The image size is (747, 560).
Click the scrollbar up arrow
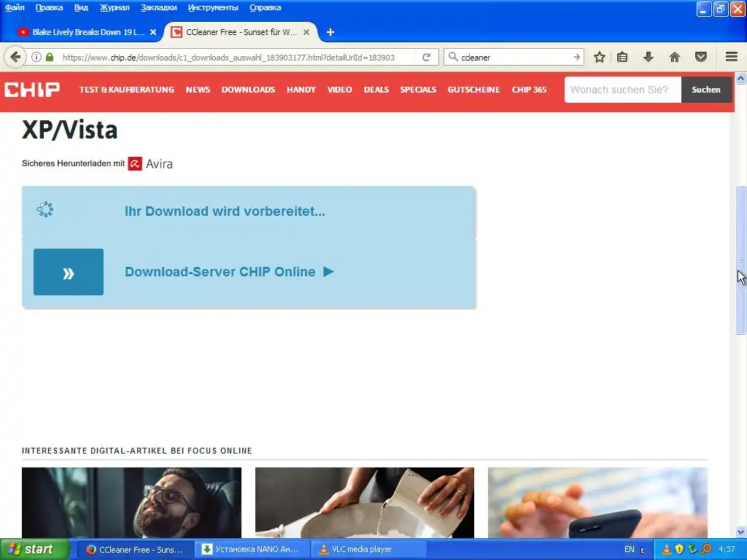click(741, 78)
